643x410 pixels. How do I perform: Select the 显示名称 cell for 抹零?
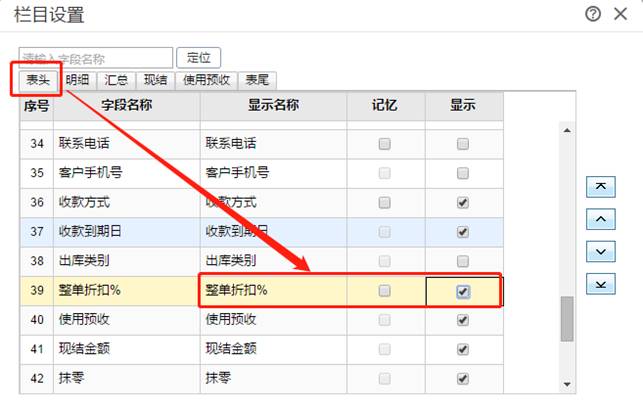273,379
